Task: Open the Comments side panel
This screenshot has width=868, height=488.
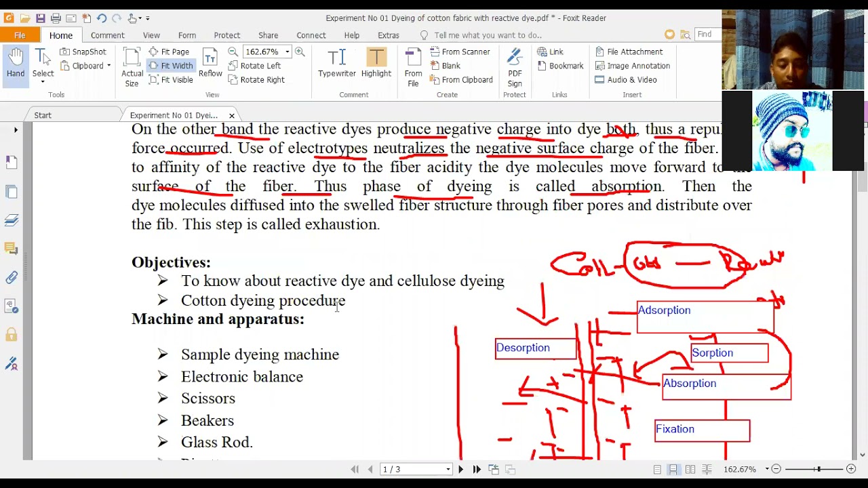Action: click(x=12, y=249)
